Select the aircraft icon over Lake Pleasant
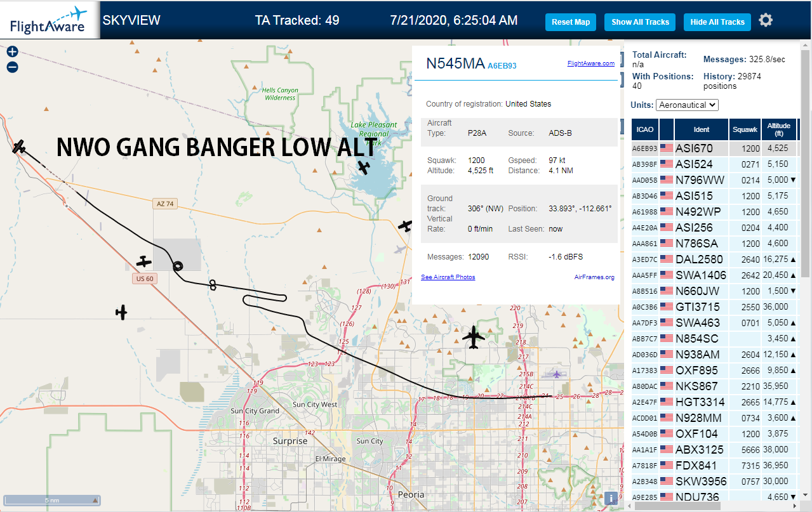 point(364,167)
